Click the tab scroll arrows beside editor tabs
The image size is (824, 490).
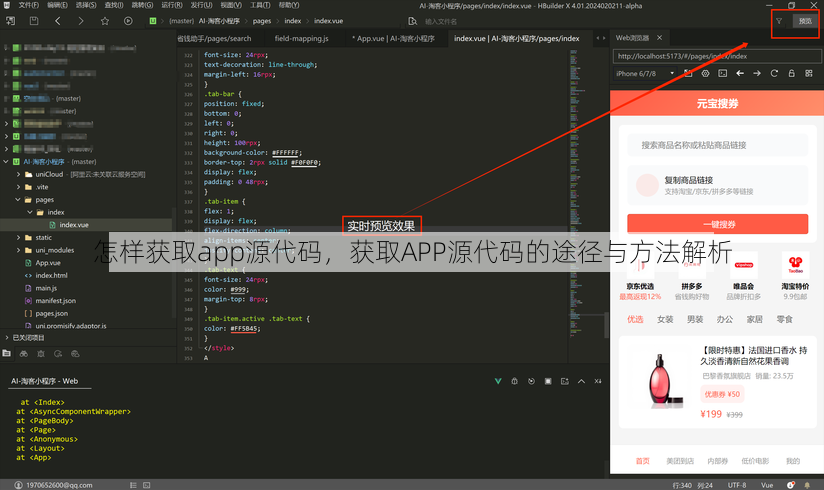pos(600,38)
